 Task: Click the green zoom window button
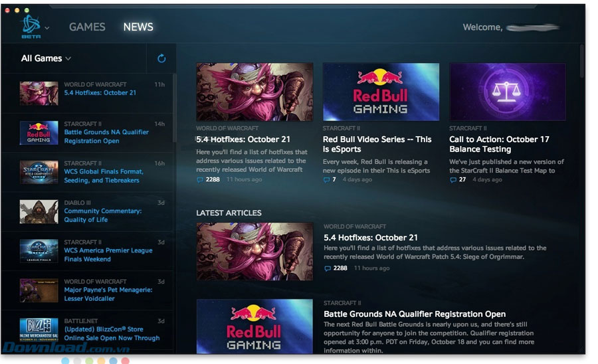27,10
